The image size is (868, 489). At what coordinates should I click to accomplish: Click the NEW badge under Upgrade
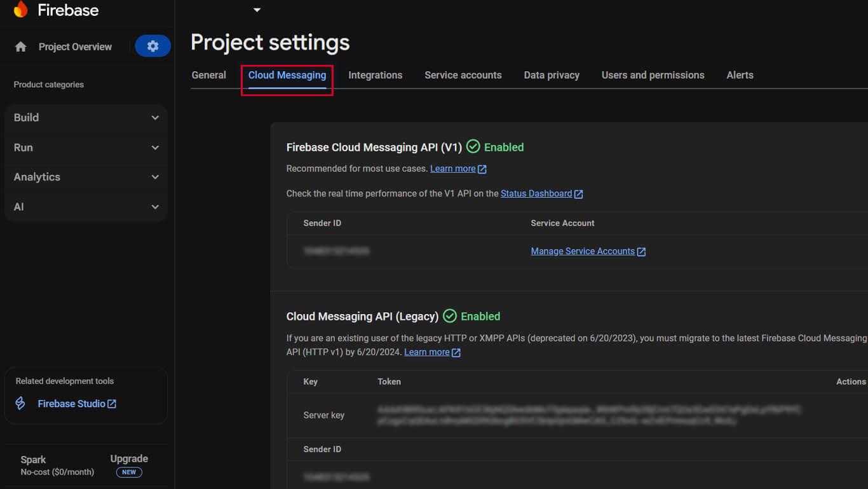(128, 472)
